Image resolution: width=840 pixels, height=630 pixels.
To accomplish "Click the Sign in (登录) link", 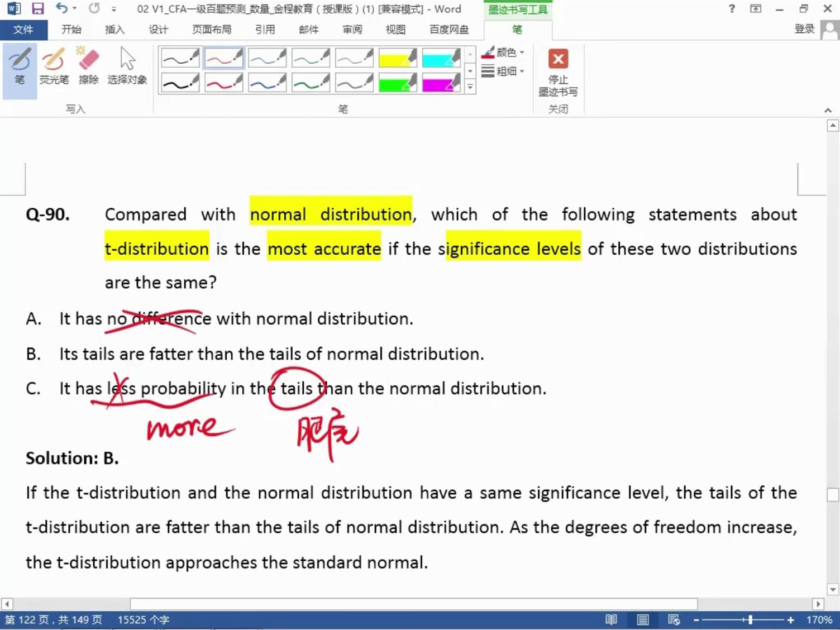I will tap(804, 29).
